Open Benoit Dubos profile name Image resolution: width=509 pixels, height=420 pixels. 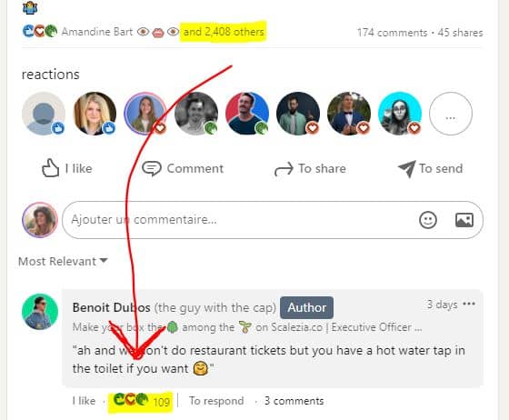tap(111, 307)
